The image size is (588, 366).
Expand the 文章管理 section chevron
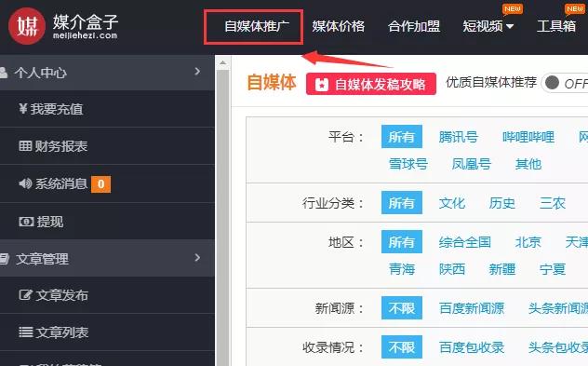pos(197,258)
